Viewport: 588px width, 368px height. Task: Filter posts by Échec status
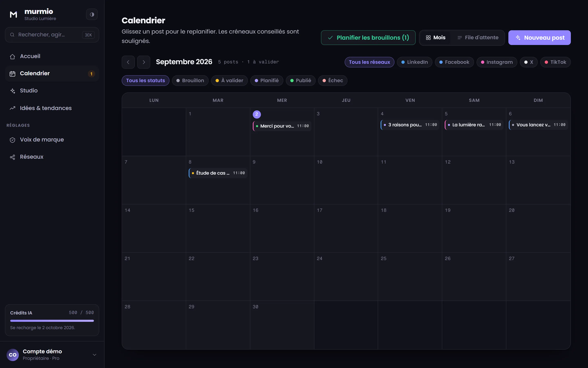pyautogui.click(x=332, y=81)
